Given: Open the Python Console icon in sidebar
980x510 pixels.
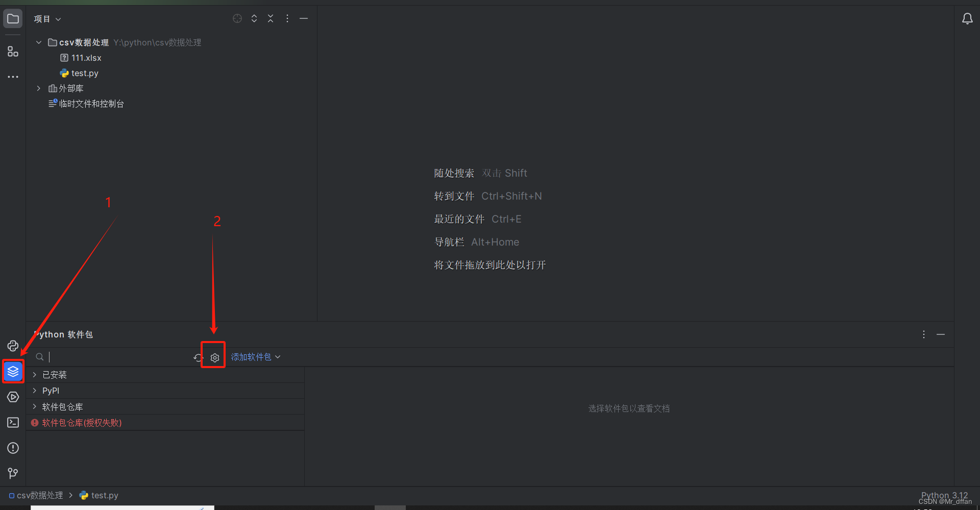Looking at the screenshot, I should click(13, 346).
